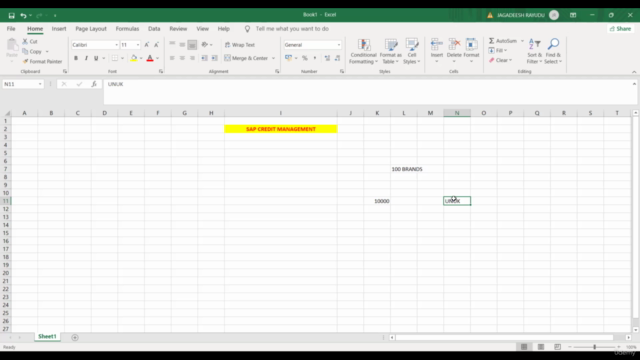
Task: Click the Insert Function fx icon
Action: (94, 84)
